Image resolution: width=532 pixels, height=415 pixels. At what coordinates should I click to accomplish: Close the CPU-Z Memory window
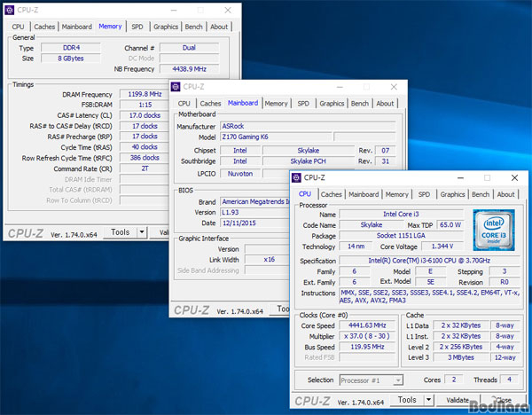228,10
